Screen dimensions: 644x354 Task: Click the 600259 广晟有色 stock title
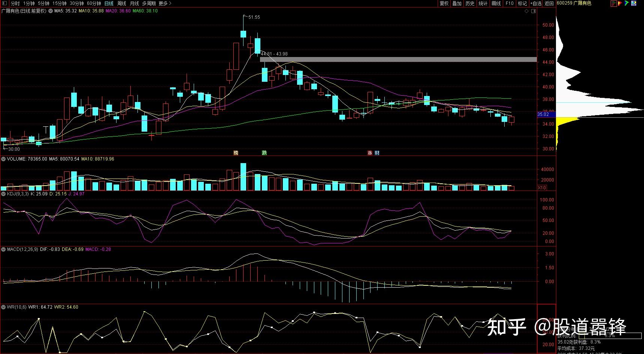pos(574,3)
